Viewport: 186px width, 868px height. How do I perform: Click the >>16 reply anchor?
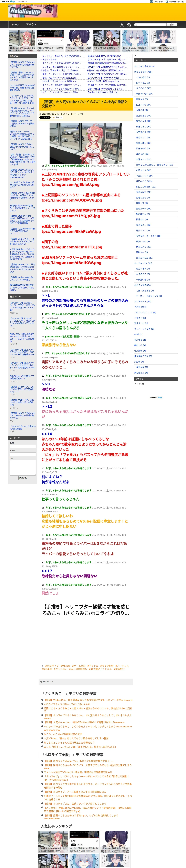[47, 434]
